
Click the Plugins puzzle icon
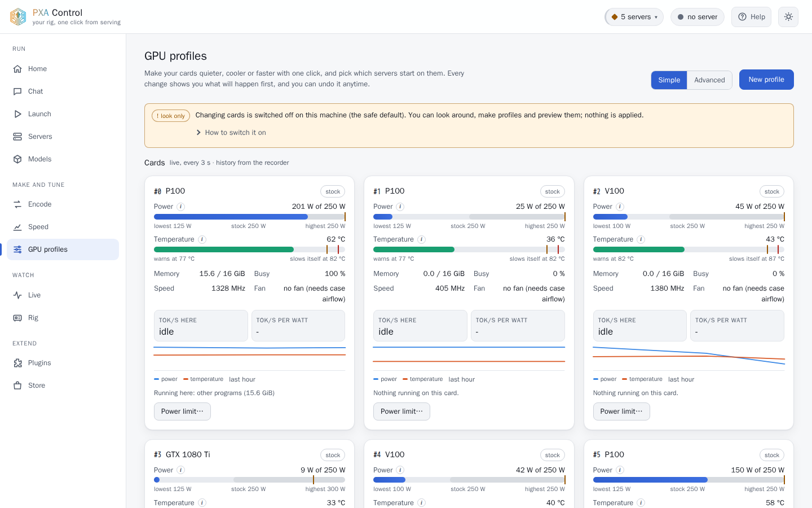pyautogui.click(x=17, y=363)
